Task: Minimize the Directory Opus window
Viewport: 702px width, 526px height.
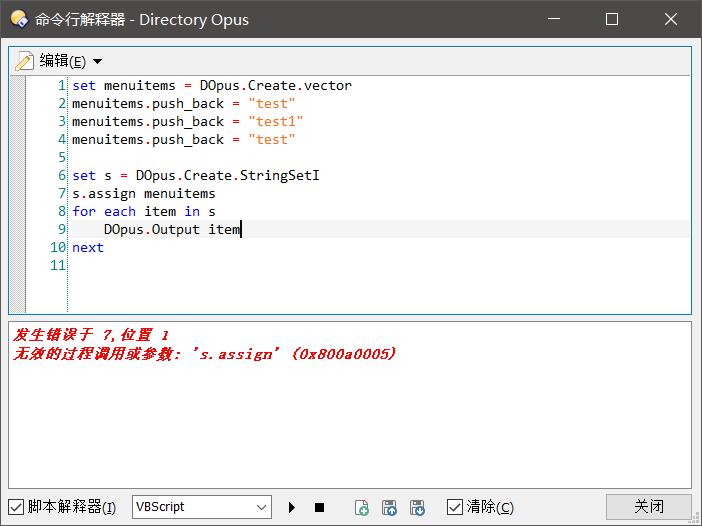Action: pos(554,19)
